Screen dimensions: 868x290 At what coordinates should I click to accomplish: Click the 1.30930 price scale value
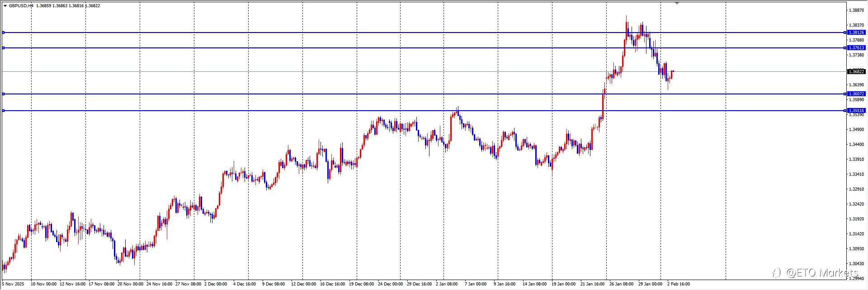(857, 249)
